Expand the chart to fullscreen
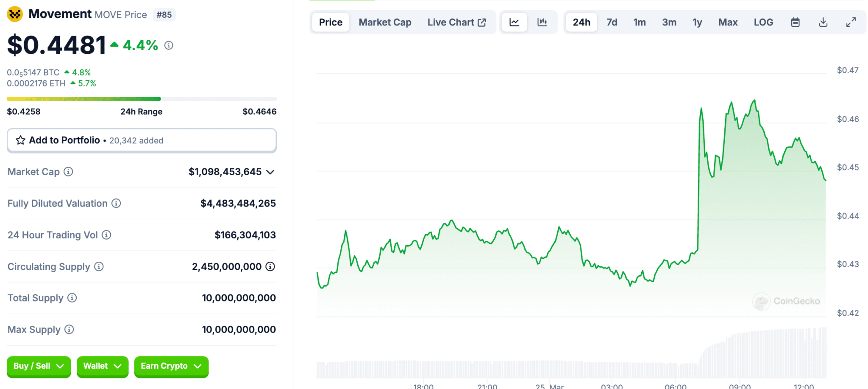 (x=851, y=22)
